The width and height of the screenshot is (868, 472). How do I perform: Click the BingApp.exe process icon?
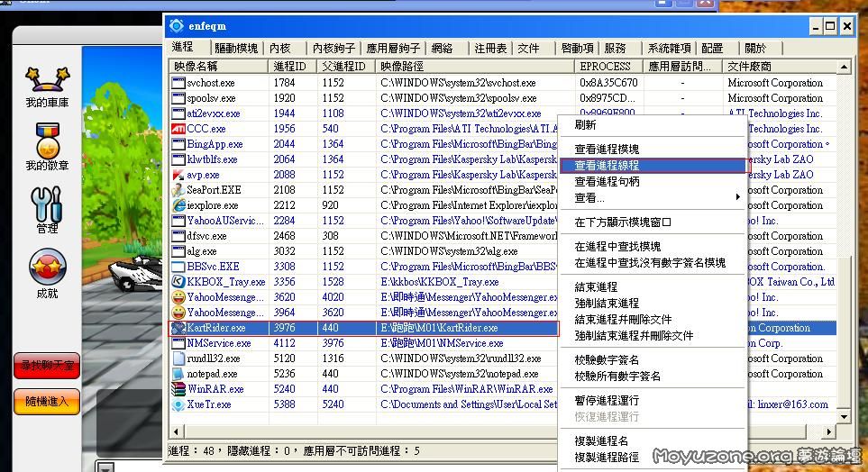178,144
